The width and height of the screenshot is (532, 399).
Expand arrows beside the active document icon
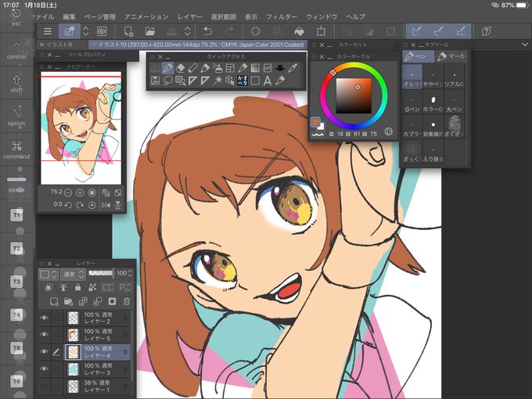[x=86, y=31]
